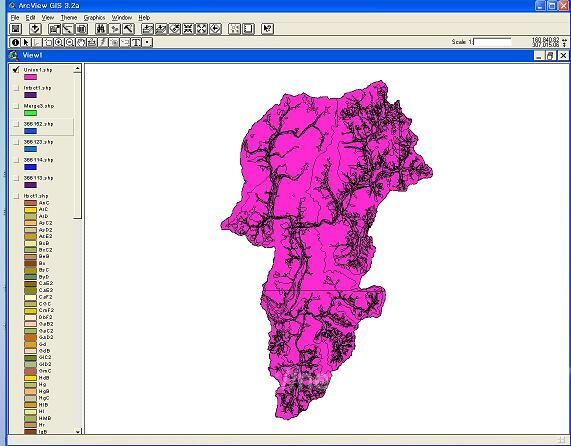Check the Merge3.shp theme checkbox
Image resolution: width=571 pixels, height=446 pixels.
click(x=16, y=106)
